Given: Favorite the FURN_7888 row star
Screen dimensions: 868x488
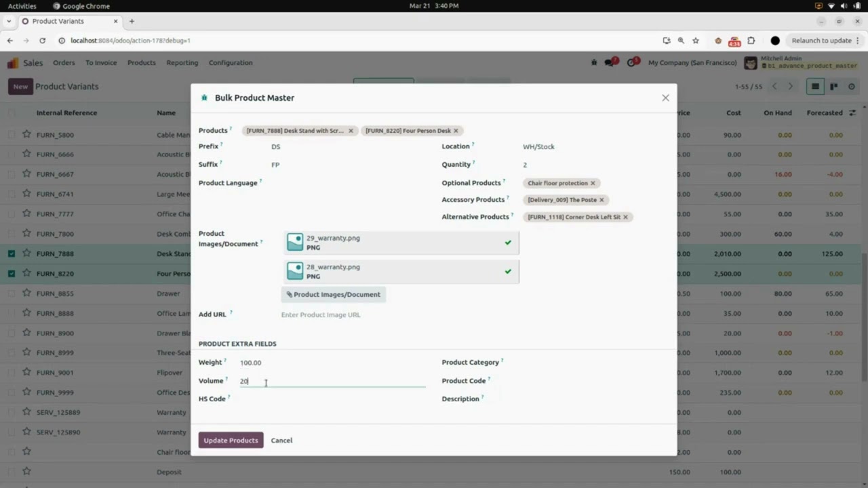Looking at the screenshot, I should pos(26,253).
